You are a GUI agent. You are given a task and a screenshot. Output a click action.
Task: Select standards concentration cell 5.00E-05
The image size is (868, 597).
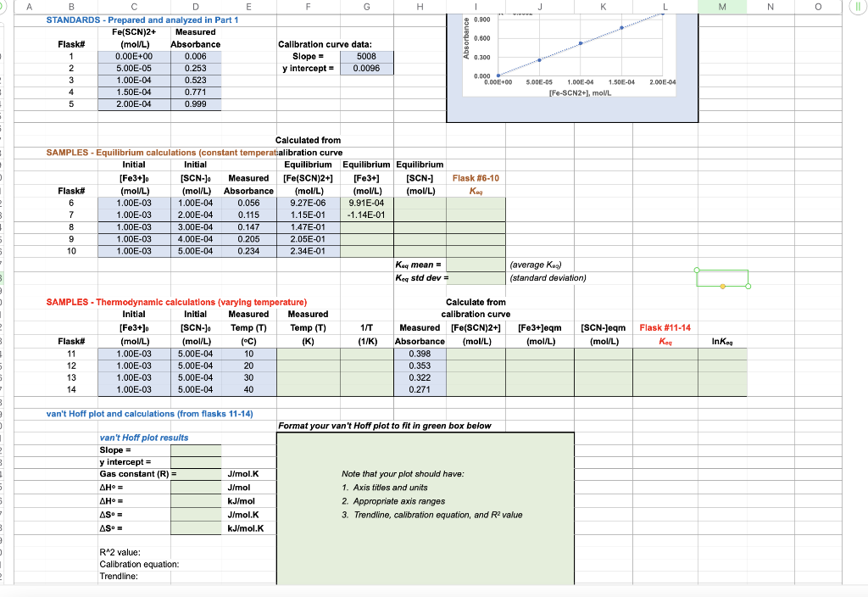point(134,69)
